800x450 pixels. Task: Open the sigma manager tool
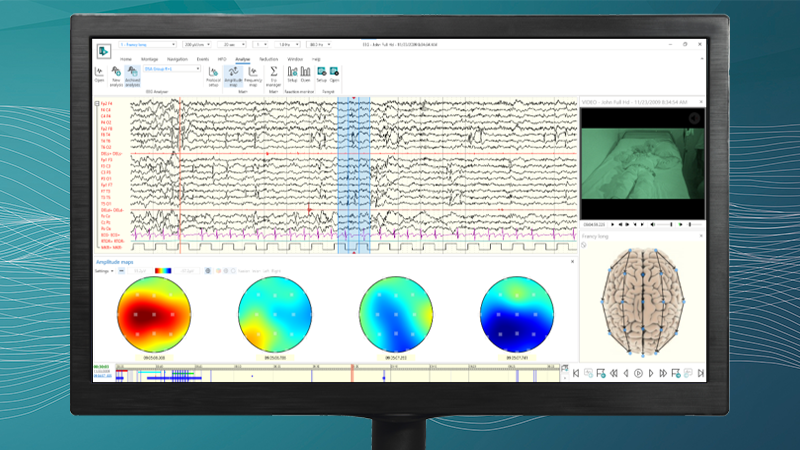pos(273,76)
